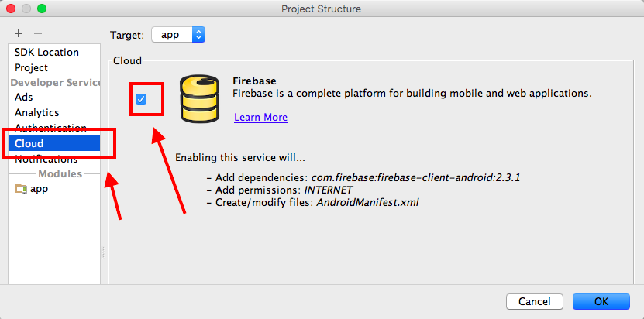
Task: Confirm with the OK button
Action: (x=601, y=301)
